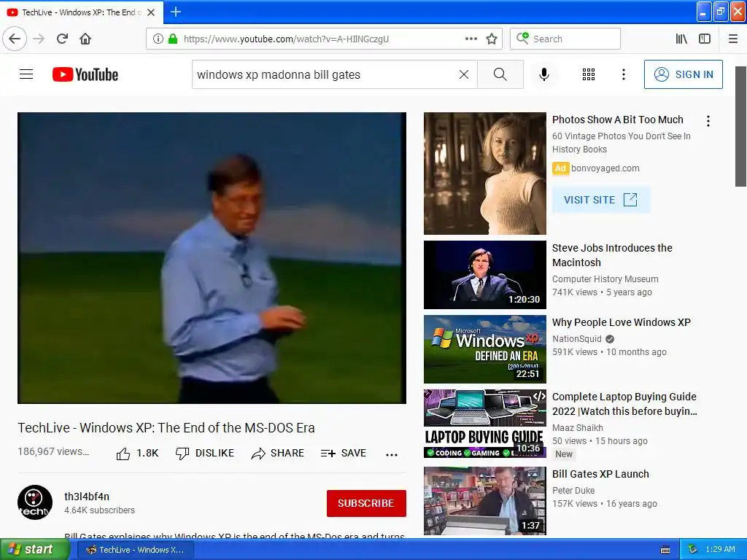Open more actions ellipsis below the video

click(x=392, y=455)
